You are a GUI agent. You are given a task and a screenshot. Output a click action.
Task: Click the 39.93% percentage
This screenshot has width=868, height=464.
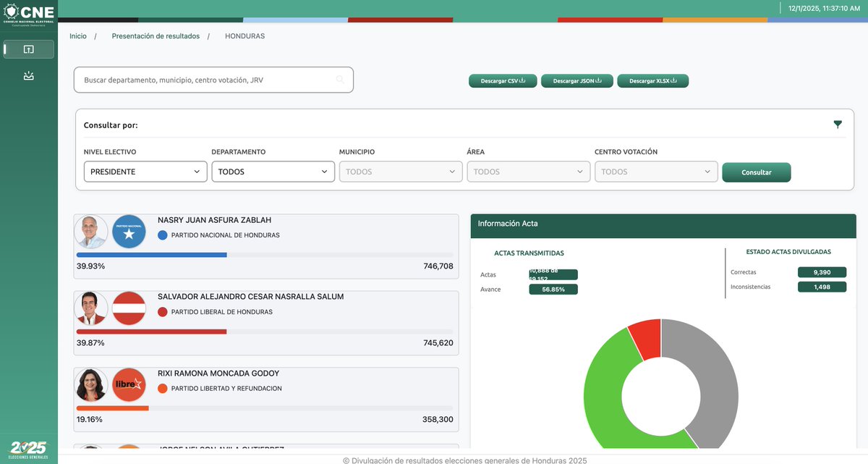pyautogui.click(x=90, y=266)
